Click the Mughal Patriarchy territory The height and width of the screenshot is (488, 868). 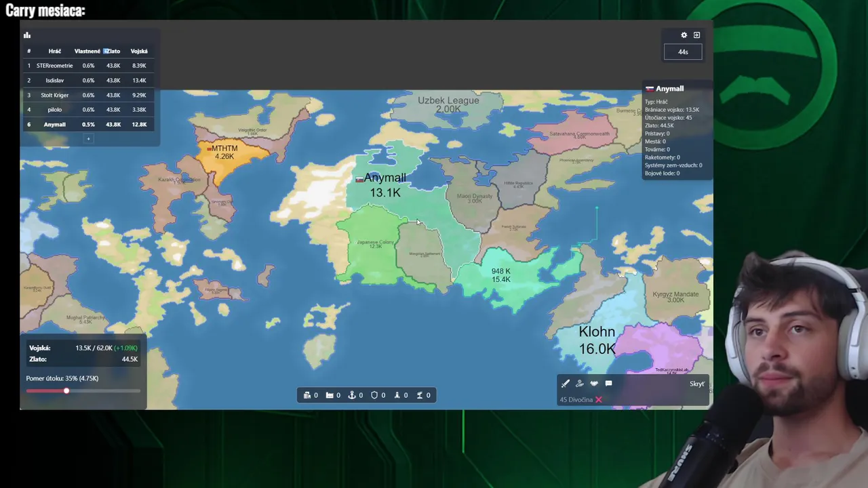[x=85, y=319]
